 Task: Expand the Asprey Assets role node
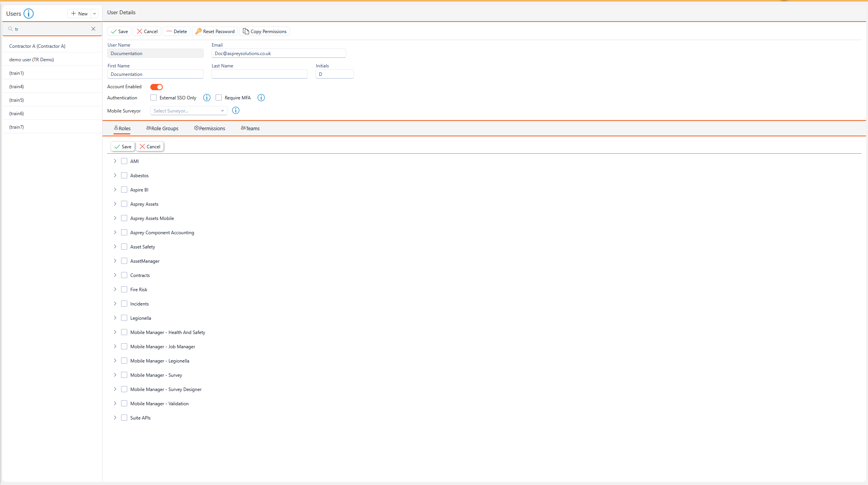tap(115, 204)
